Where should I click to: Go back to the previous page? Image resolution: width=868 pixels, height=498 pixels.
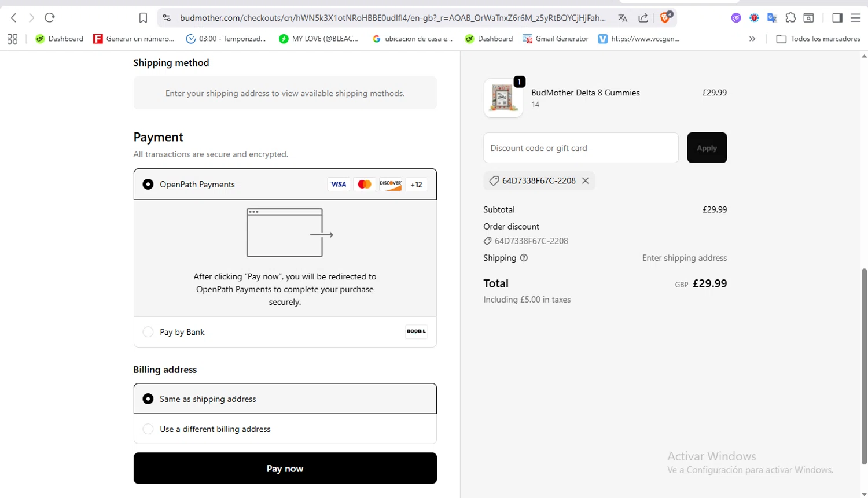tap(14, 18)
